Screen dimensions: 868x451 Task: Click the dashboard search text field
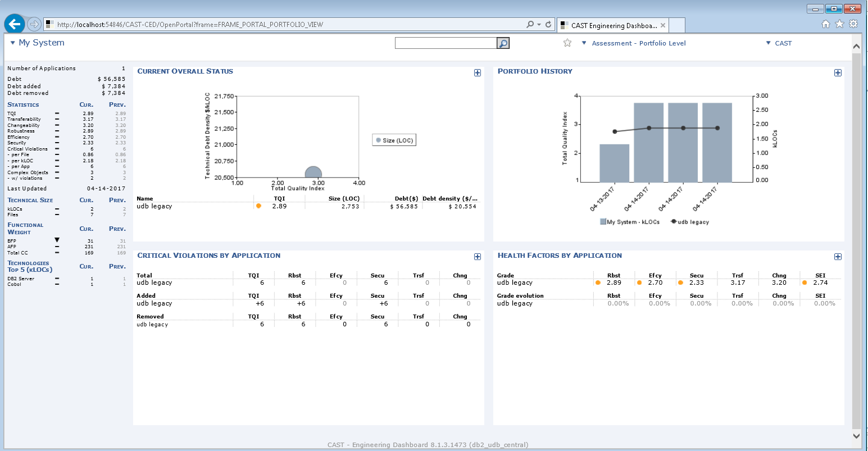(446, 43)
